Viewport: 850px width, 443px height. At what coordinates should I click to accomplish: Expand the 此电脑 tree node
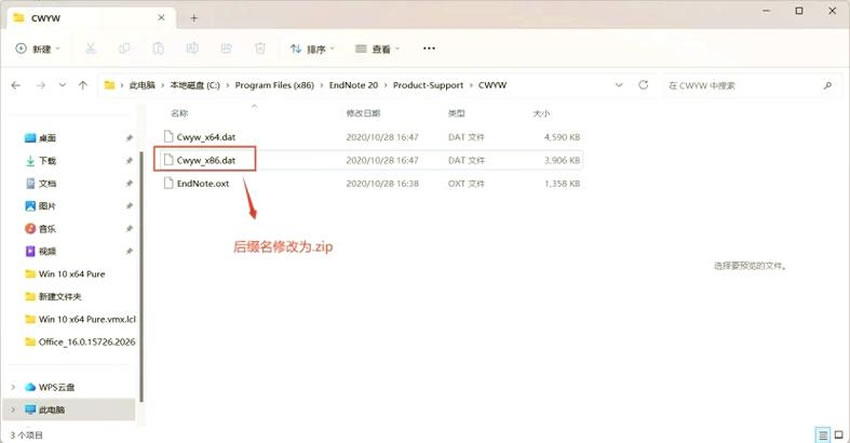pyautogui.click(x=13, y=410)
